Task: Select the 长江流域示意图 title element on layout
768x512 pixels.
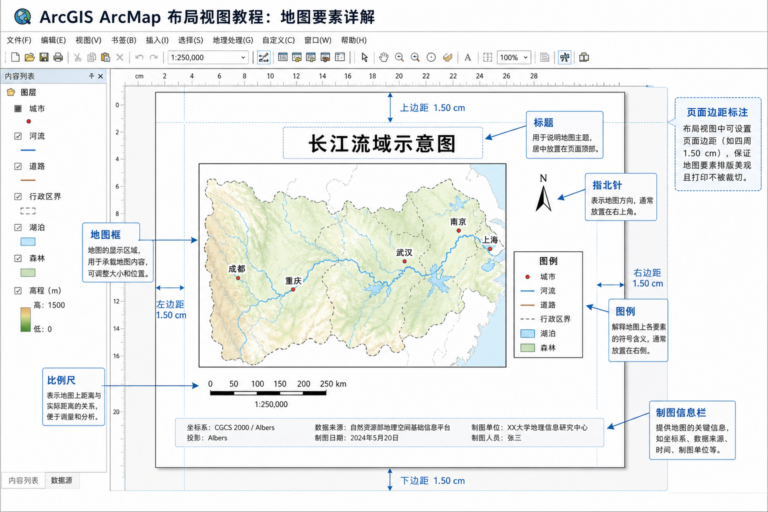Action: [383, 143]
